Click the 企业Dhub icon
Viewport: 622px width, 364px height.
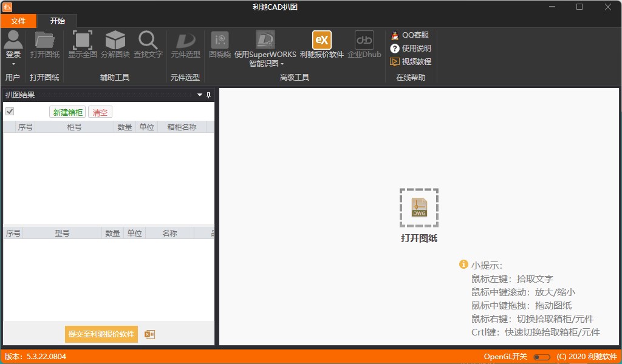[x=364, y=41]
